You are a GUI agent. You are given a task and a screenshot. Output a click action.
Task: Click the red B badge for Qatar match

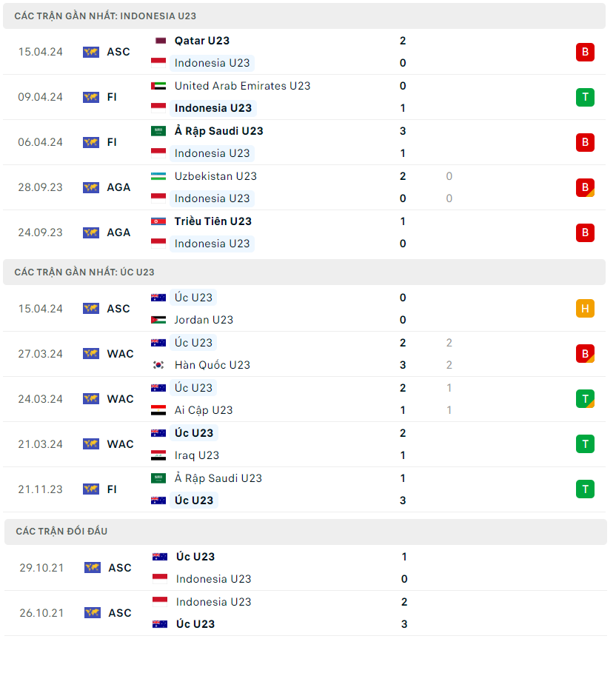(585, 52)
